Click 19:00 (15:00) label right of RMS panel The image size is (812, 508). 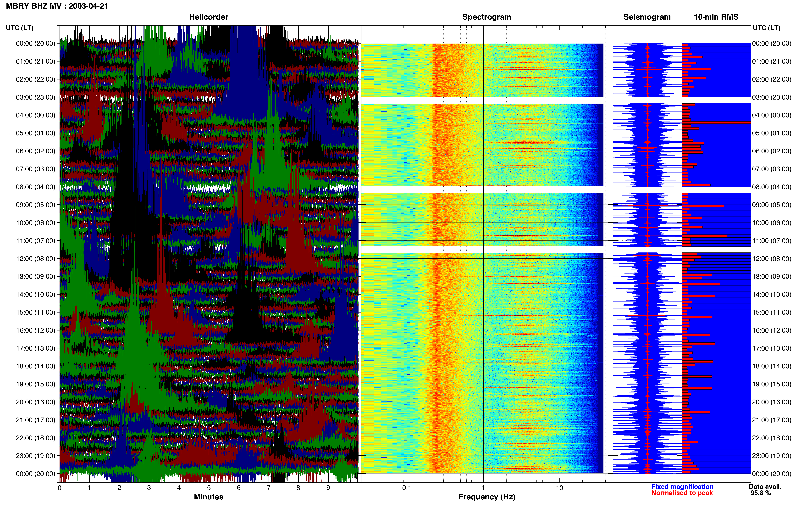click(x=772, y=384)
